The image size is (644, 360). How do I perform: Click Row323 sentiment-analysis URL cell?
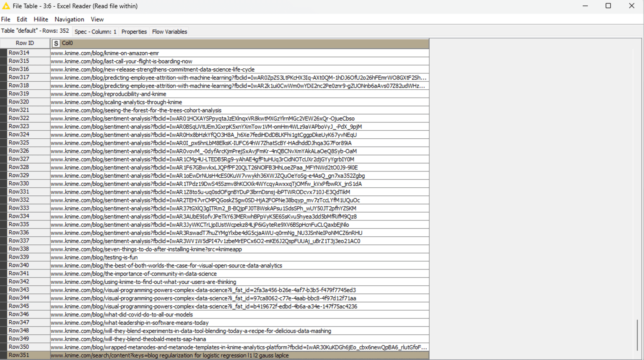(x=240, y=127)
